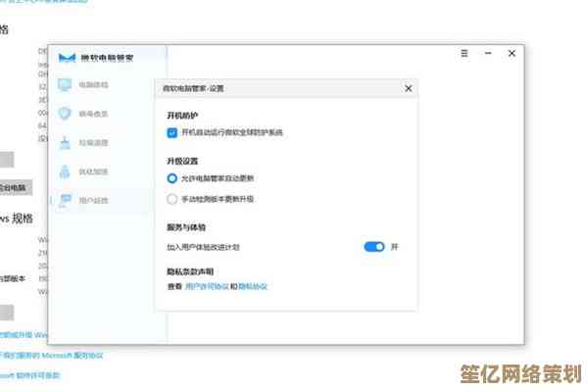Select the 优化加速 rocket icon
Screen dimensions: 588x392
66,171
